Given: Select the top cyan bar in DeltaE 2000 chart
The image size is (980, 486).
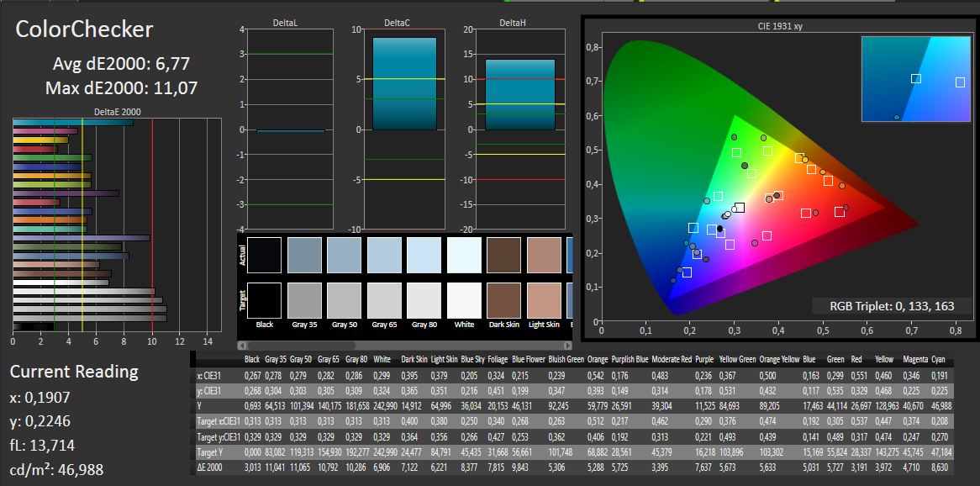Looking at the screenshot, I should 73,122.
